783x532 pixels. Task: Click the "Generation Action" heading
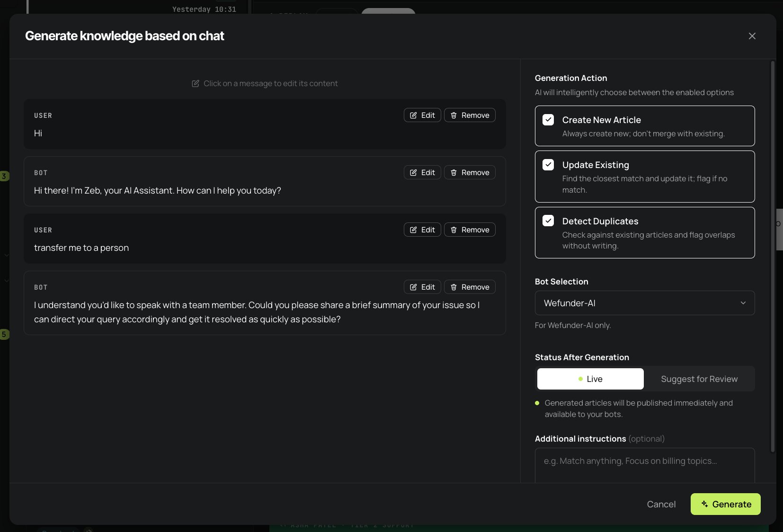click(571, 78)
